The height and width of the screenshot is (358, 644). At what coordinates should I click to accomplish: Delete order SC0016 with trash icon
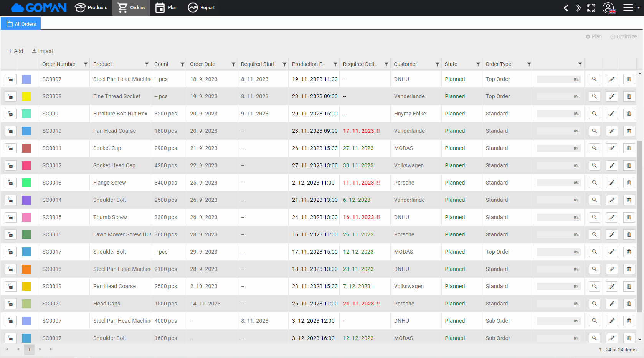629,234
